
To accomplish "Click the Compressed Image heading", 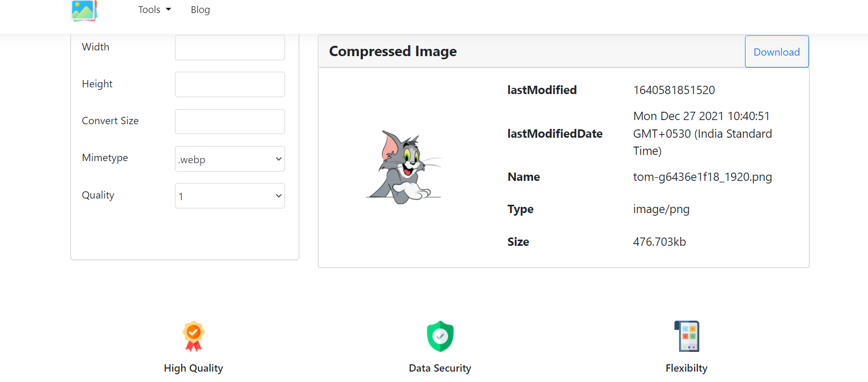I will [393, 51].
